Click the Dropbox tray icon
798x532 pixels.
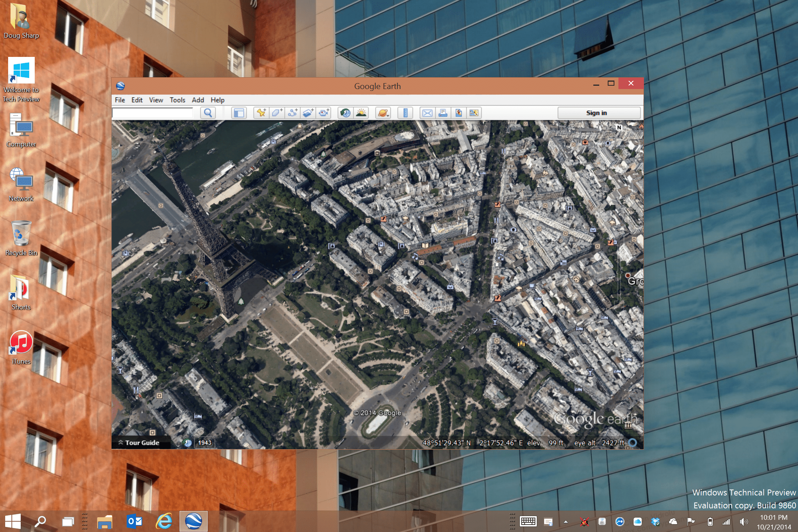pyautogui.click(x=655, y=522)
